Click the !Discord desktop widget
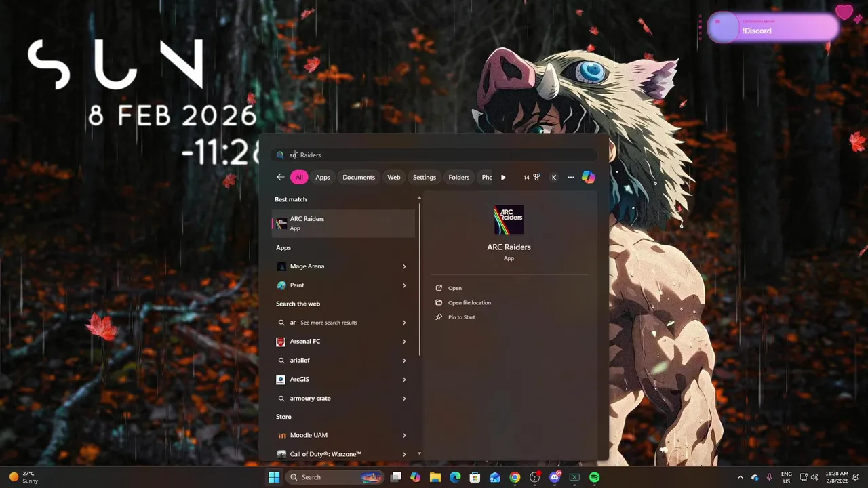The height and width of the screenshot is (488, 868). (774, 28)
